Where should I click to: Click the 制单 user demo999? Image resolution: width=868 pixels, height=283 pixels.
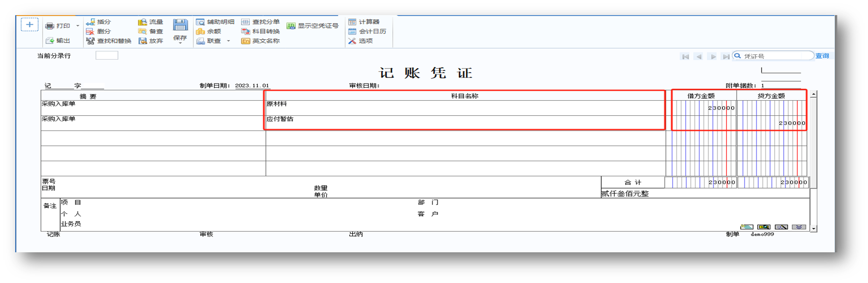tap(762, 234)
